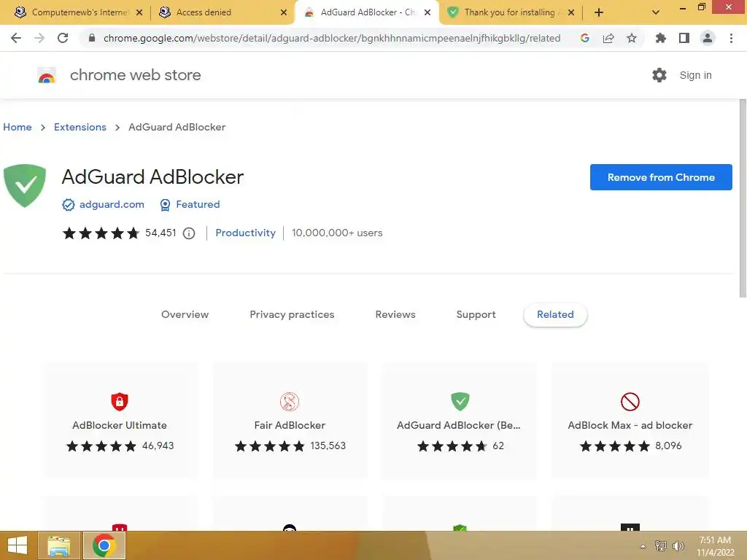Screen dimensions: 747x560
Task: Open Windows Start button
Action: pyautogui.click(x=18, y=545)
